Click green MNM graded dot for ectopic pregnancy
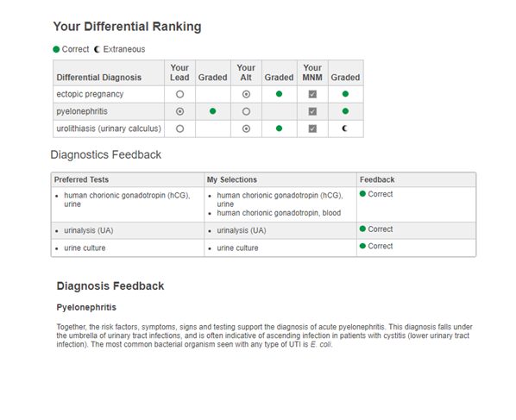This screenshot has height=420, width=516. point(345,94)
